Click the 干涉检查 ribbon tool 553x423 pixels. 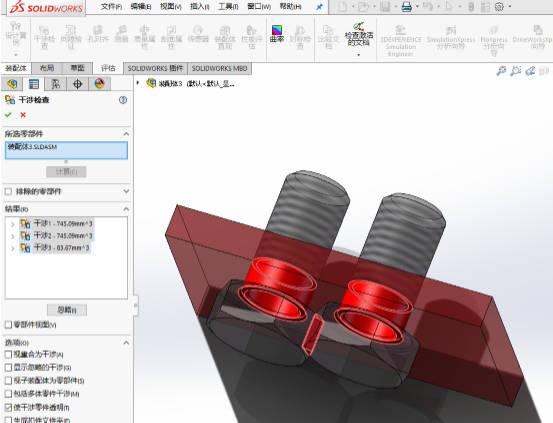point(44,37)
